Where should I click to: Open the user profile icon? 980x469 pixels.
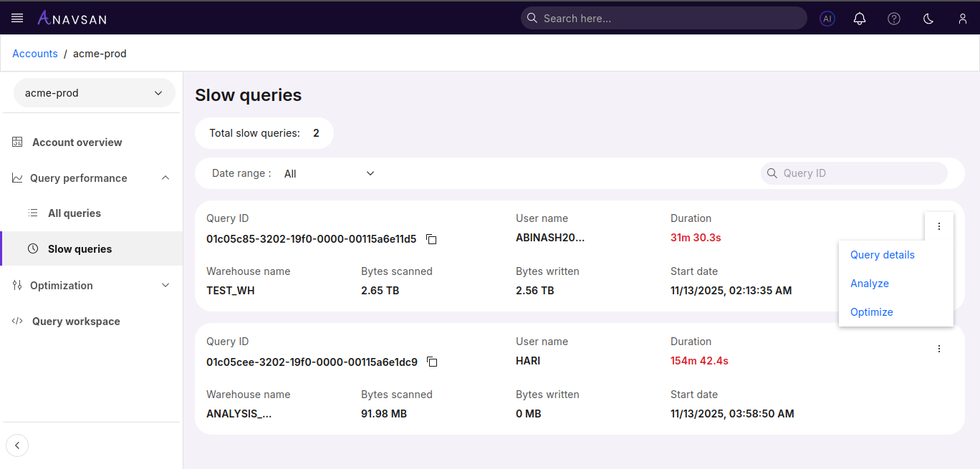pyautogui.click(x=962, y=19)
